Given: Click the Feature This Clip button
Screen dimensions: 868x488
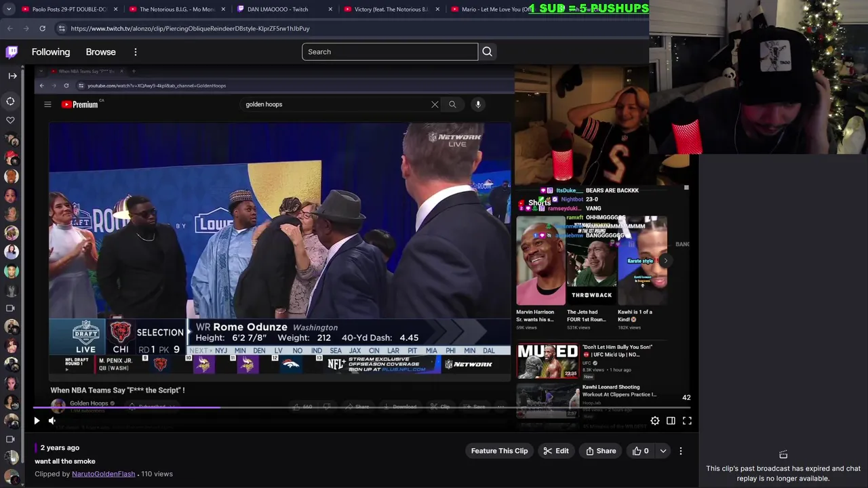Looking at the screenshot, I should click(x=499, y=451).
